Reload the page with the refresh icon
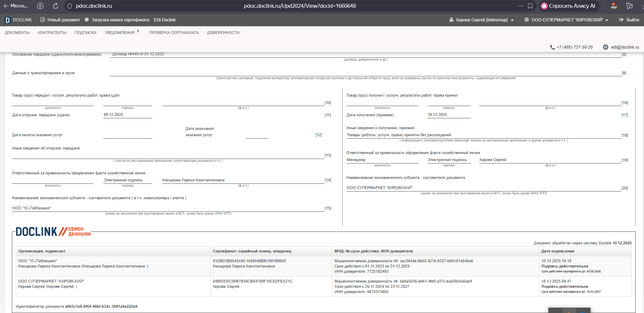 [56, 6]
